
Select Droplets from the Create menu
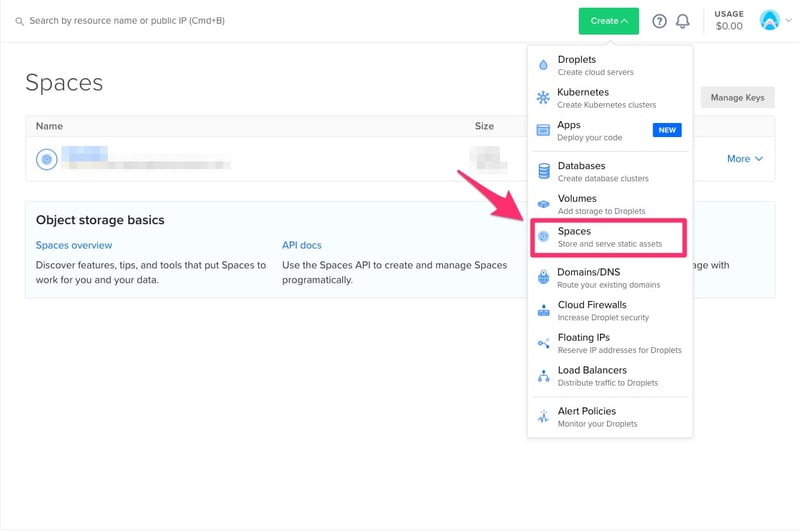[610, 65]
